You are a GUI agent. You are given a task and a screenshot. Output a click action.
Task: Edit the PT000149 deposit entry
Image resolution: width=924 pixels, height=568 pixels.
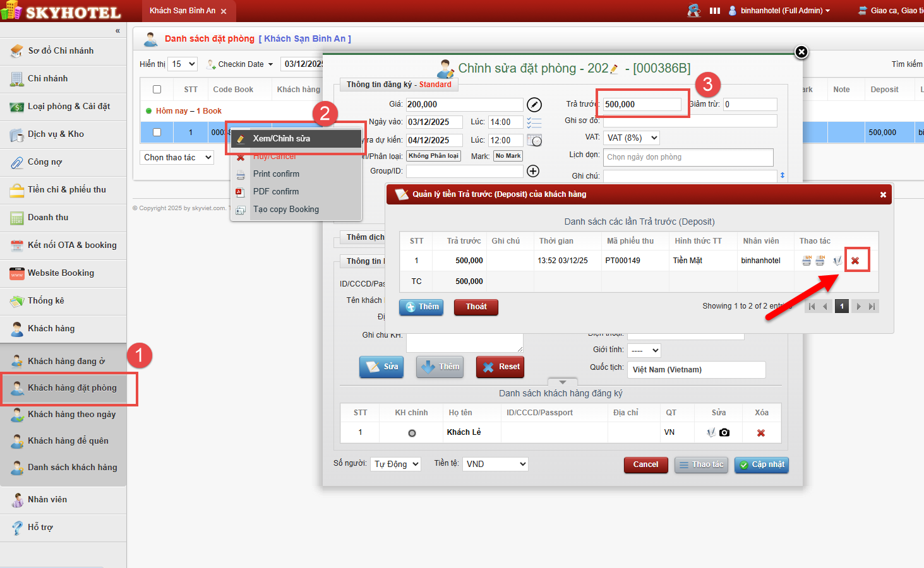(837, 261)
